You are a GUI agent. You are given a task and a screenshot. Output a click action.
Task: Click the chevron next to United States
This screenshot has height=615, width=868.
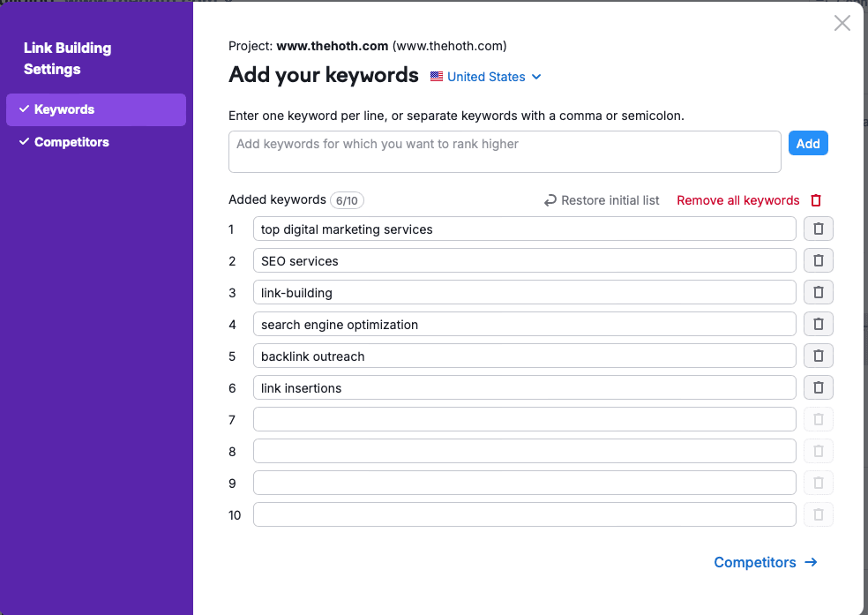[x=536, y=77]
